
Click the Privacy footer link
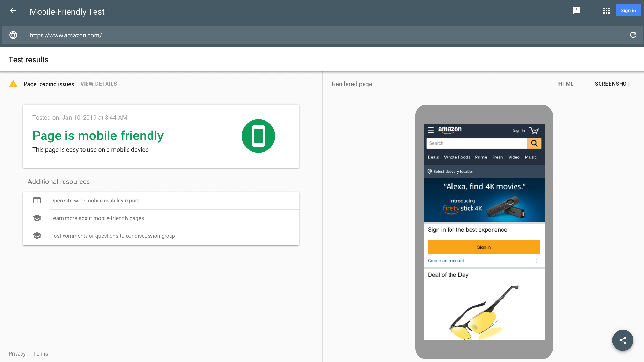click(x=17, y=354)
